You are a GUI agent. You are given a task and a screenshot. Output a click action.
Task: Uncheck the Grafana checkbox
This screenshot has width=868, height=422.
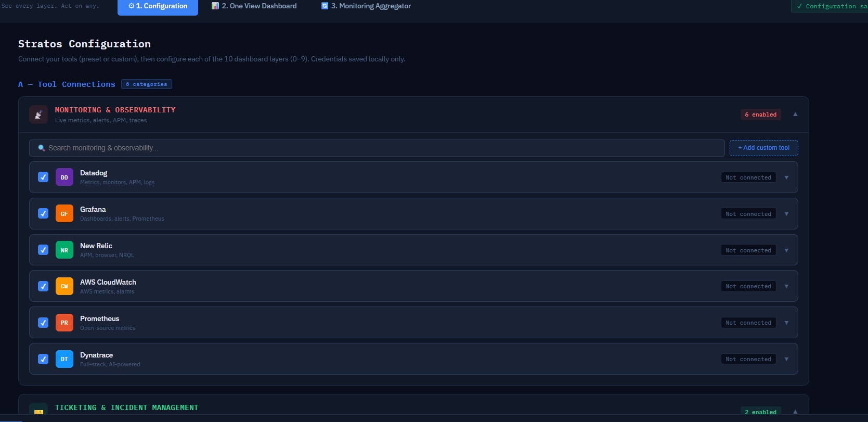point(44,214)
